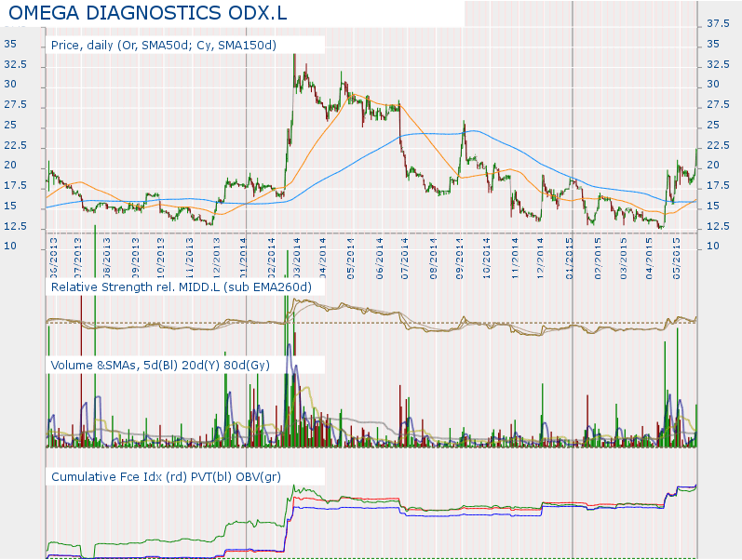This screenshot has height=560, width=742.
Task: Click the 12/2013 date axis label
Action: (x=216, y=259)
